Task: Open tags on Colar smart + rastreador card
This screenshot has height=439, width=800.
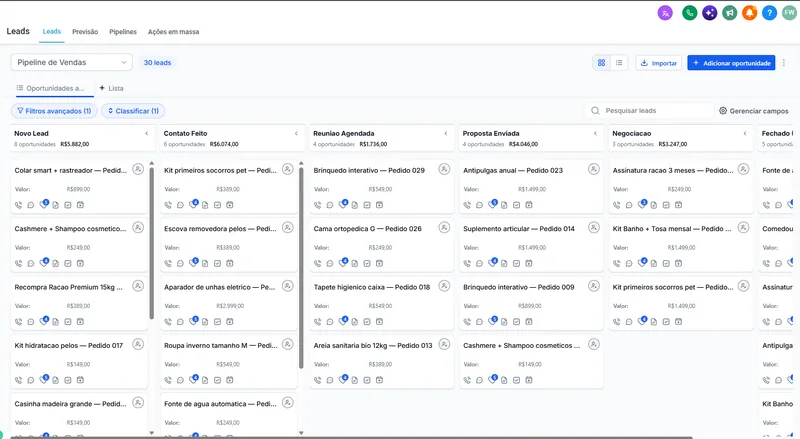Action: point(44,204)
